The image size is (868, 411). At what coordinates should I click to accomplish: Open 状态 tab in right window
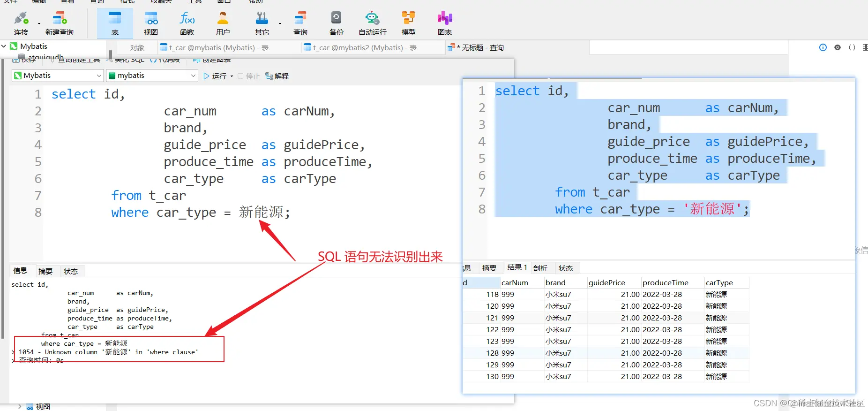point(566,268)
